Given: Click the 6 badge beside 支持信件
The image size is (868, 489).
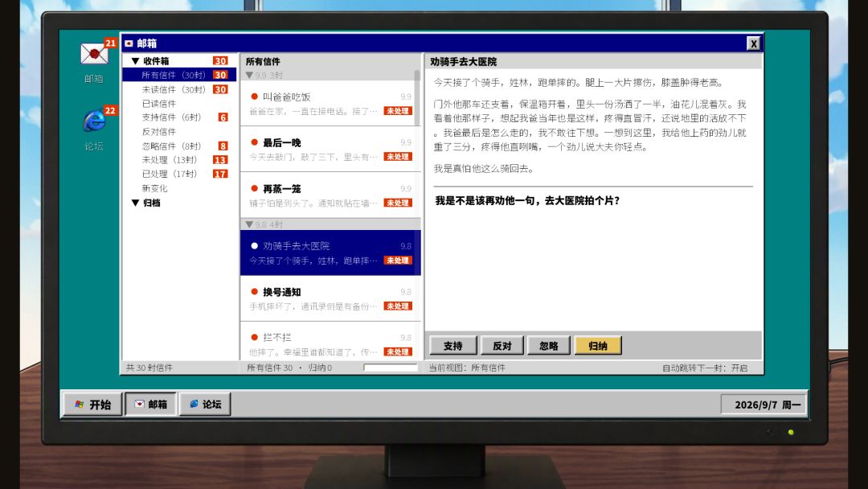Looking at the screenshot, I should coord(223,117).
